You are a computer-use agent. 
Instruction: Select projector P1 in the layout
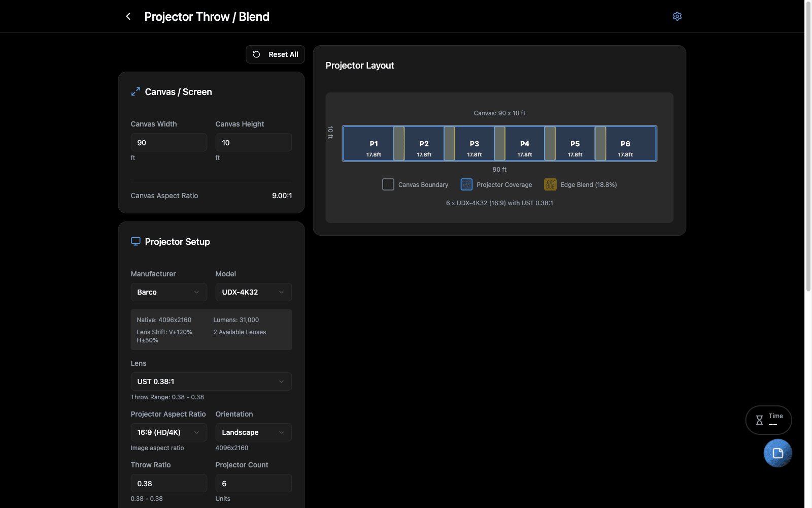click(374, 144)
